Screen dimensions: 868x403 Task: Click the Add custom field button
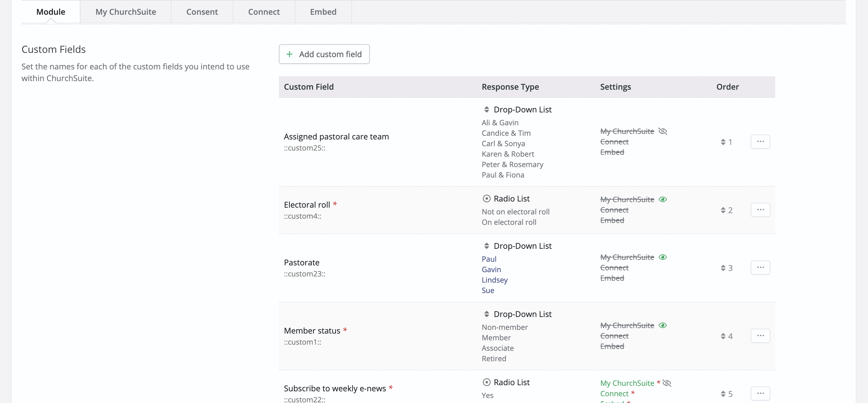click(324, 54)
